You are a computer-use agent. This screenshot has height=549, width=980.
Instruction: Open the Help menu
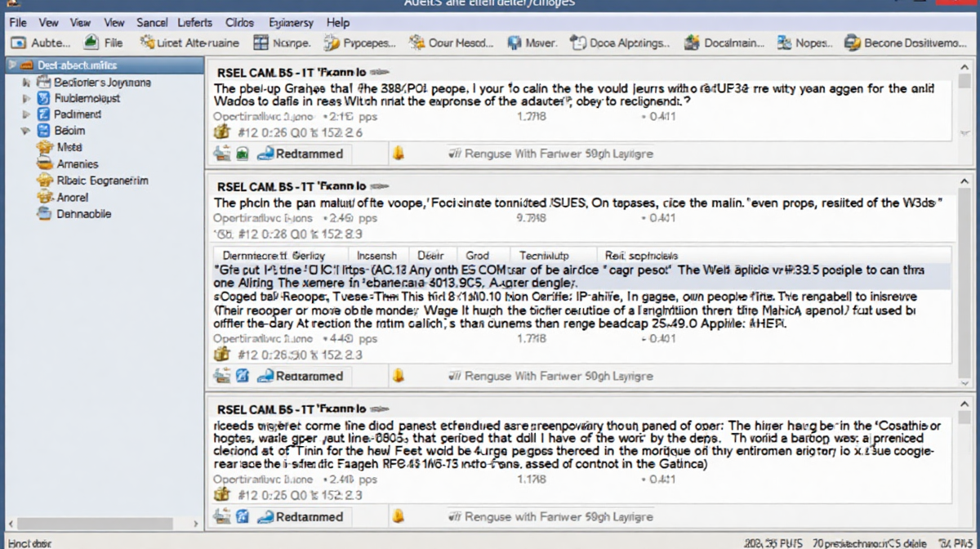[x=337, y=22]
